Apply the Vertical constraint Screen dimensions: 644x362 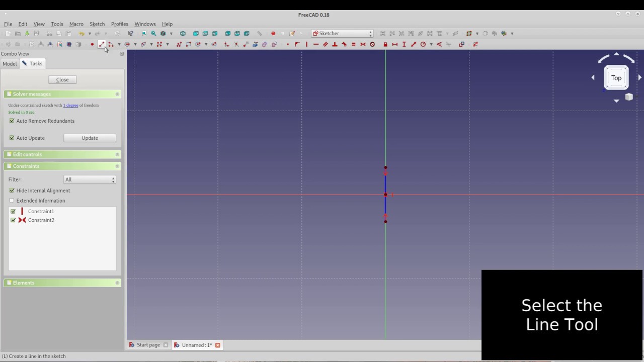pos(306,44)
